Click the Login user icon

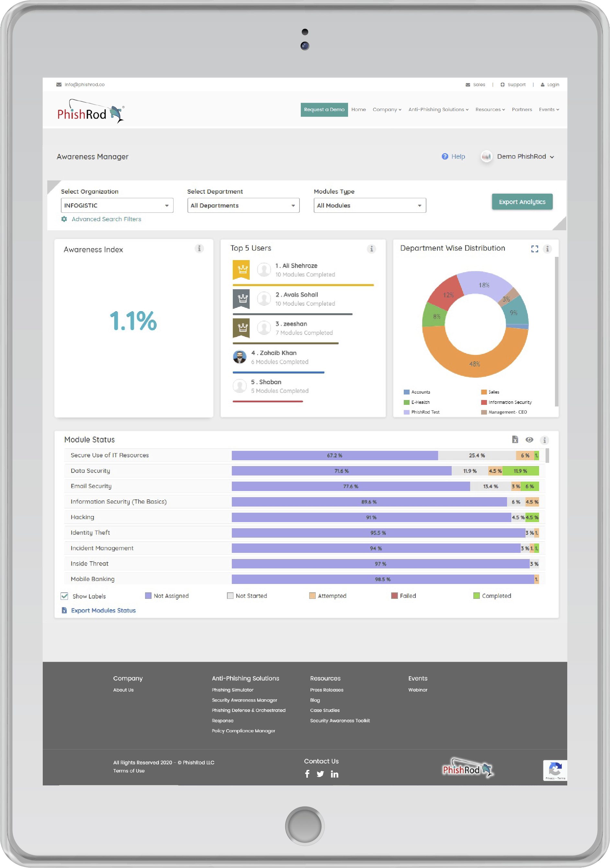pyautogui.click(x=543, y=85)
